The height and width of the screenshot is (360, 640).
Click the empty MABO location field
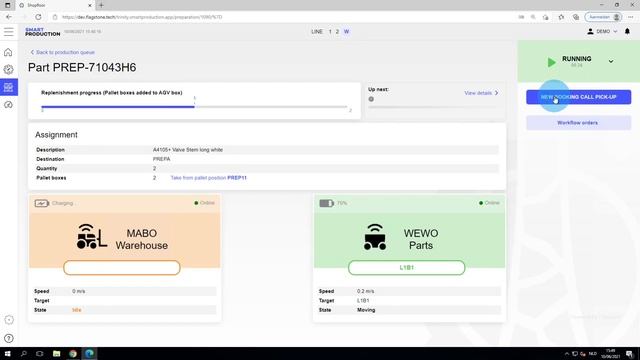point(122,268)
